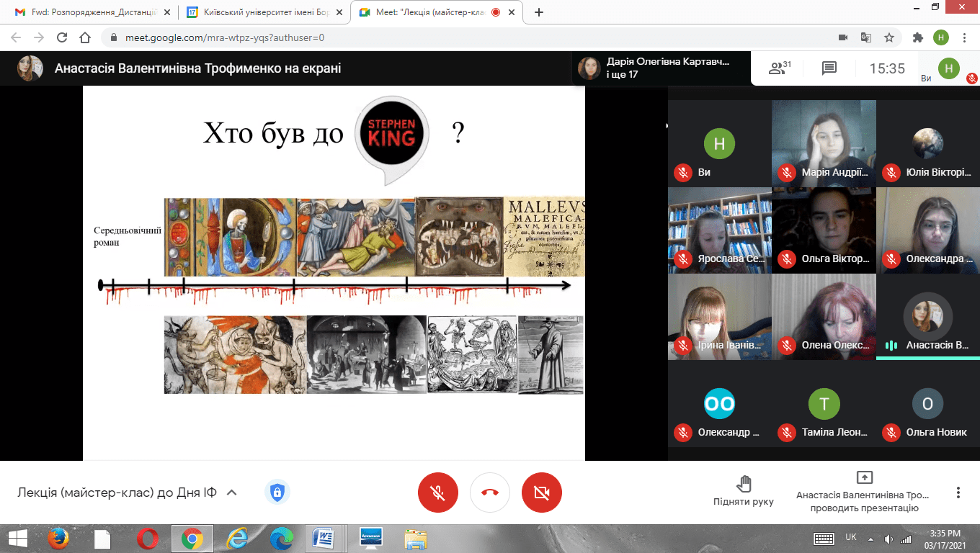Click Анастасія's presentation status button
Image resolution: width=980 pixels, height=553 pixels.
click(864, 493)
